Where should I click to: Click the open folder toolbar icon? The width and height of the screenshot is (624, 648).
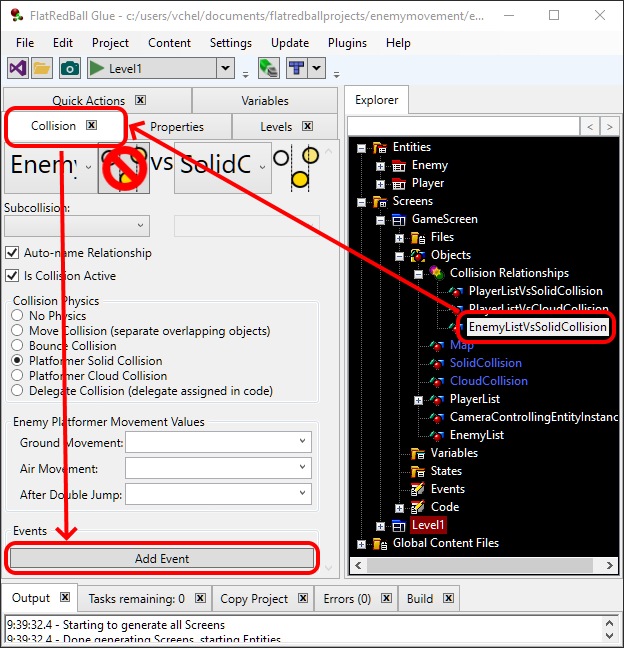(42, 68)
